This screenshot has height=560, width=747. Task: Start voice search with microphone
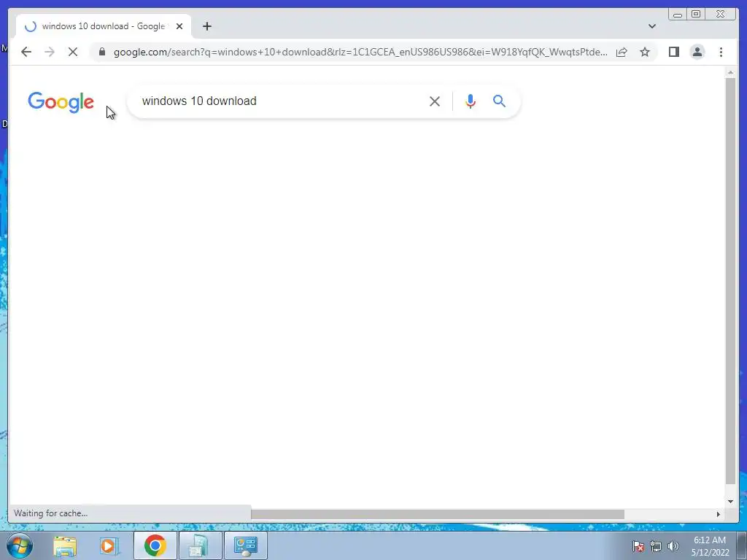coord(471,101)
